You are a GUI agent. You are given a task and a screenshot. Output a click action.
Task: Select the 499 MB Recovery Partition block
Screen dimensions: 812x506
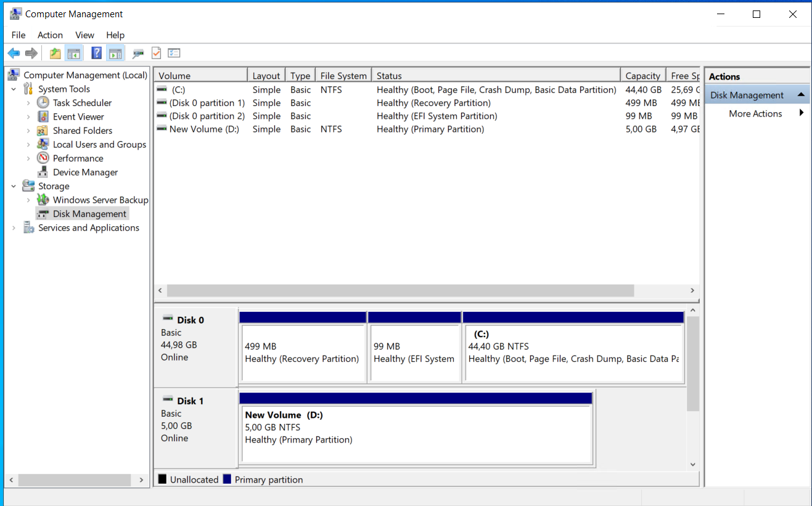303,347
